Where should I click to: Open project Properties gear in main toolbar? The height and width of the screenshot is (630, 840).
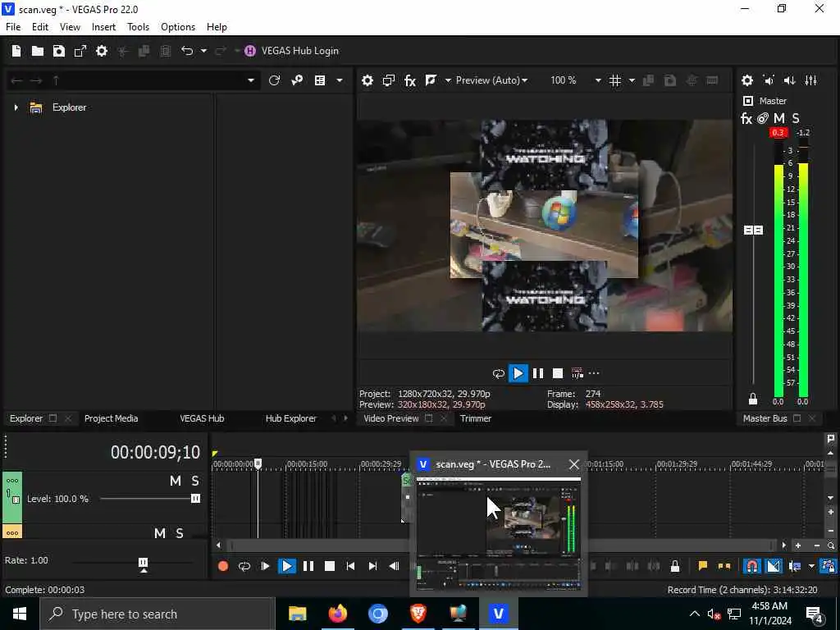coord(101,51)
